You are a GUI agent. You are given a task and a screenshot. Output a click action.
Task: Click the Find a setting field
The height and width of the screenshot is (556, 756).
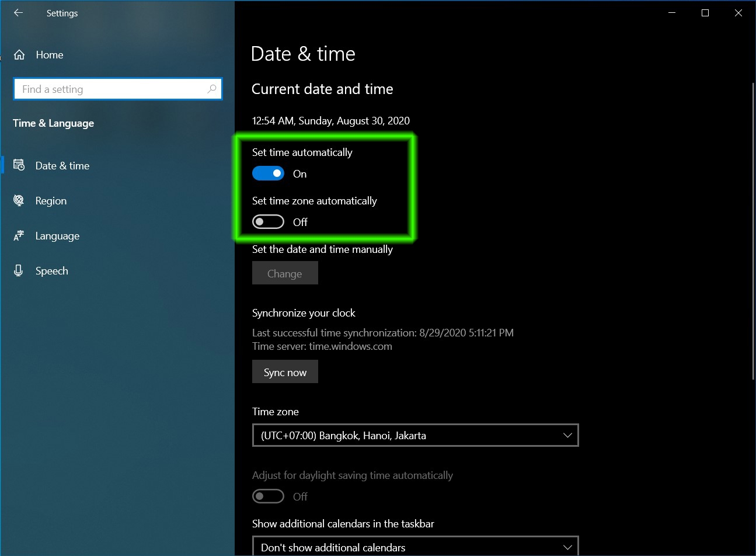click(x=117, y=89)
